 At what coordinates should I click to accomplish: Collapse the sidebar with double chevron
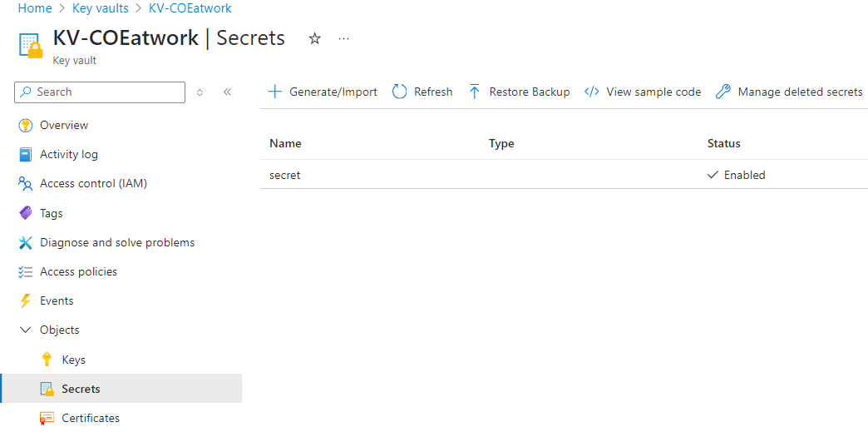227,92
